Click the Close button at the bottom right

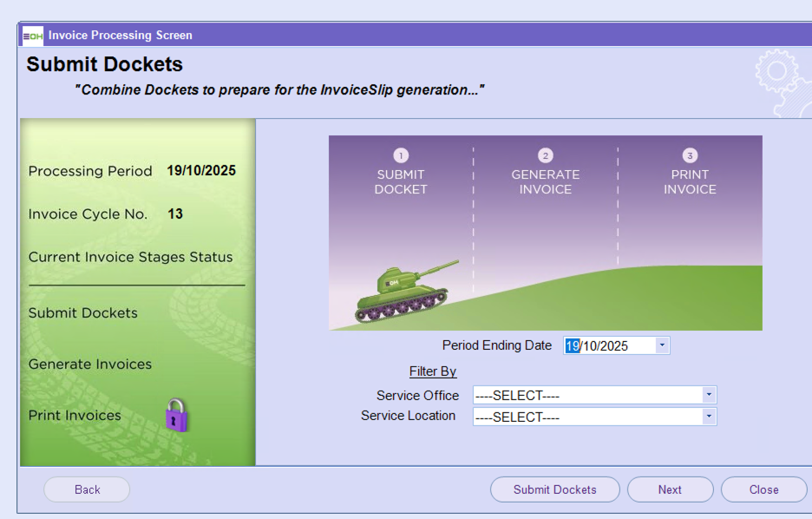coord(763,489)
